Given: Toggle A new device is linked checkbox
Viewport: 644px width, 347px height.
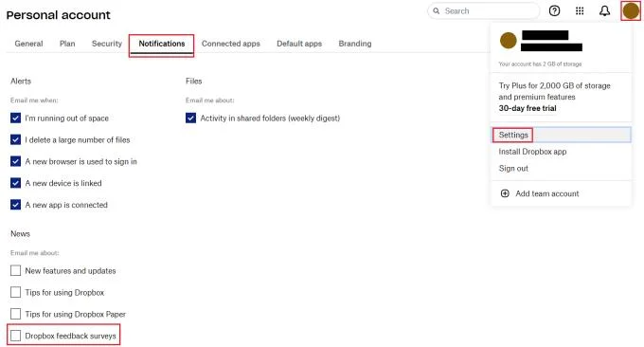Looking at the screenshot, I should click(15, 183).
